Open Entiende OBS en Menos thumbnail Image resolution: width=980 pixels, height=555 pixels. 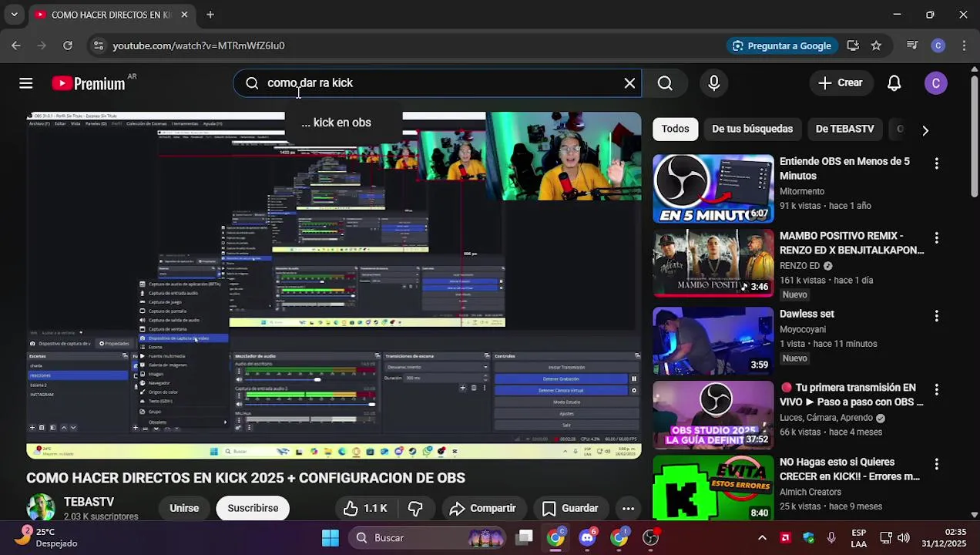[713, 189]
